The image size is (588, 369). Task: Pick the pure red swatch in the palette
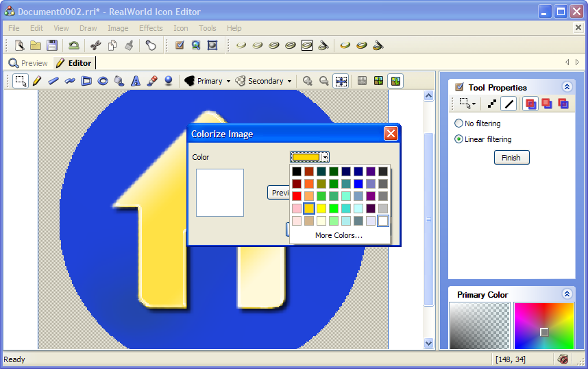click(297, 196)
